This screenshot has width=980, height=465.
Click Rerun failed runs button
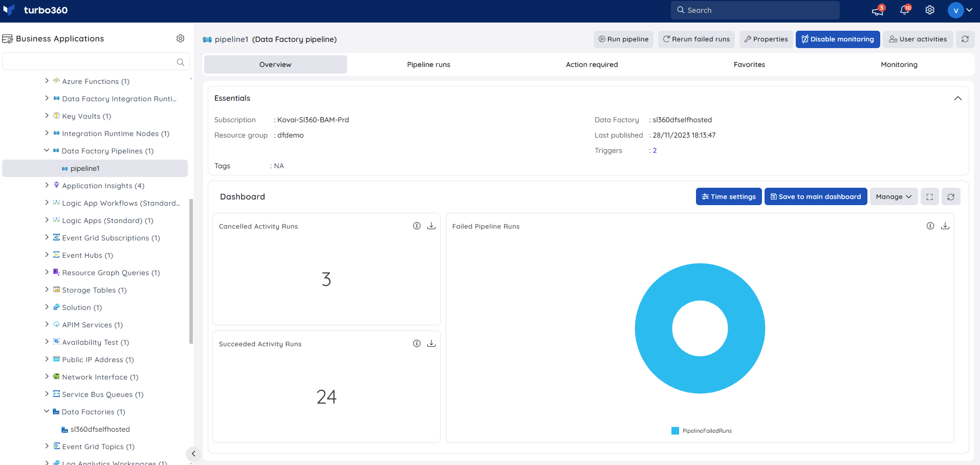pyautogui.click(x=696, y=39)
